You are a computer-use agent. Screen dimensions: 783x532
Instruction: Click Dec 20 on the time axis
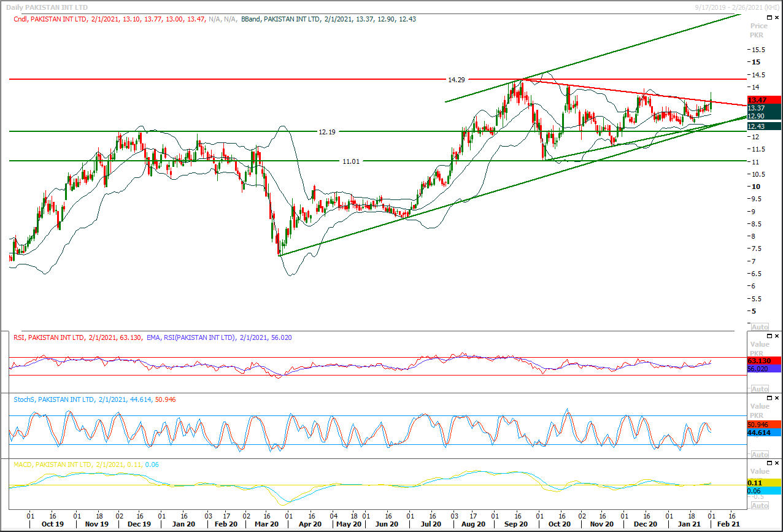point(644,525)
